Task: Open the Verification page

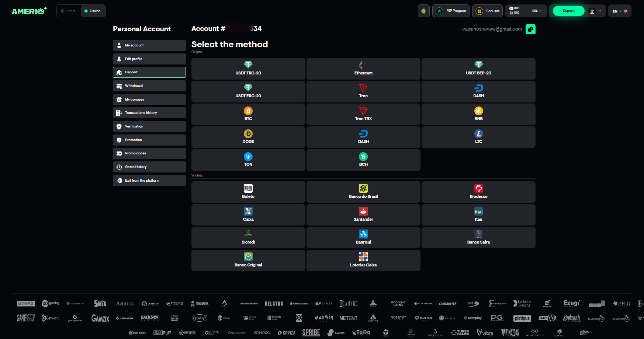Action: tap(149, 126)
